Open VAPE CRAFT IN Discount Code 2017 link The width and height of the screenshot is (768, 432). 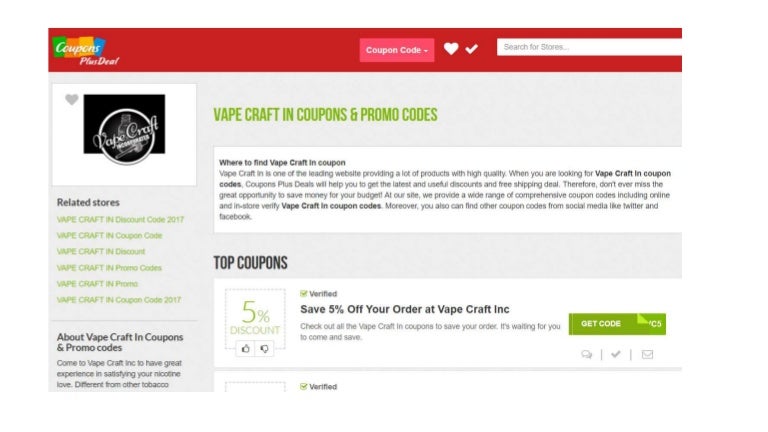[x=120, y=219]
